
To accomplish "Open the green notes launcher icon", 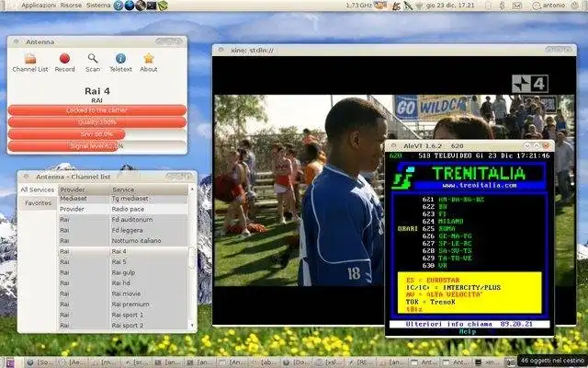I will [163, 6].
